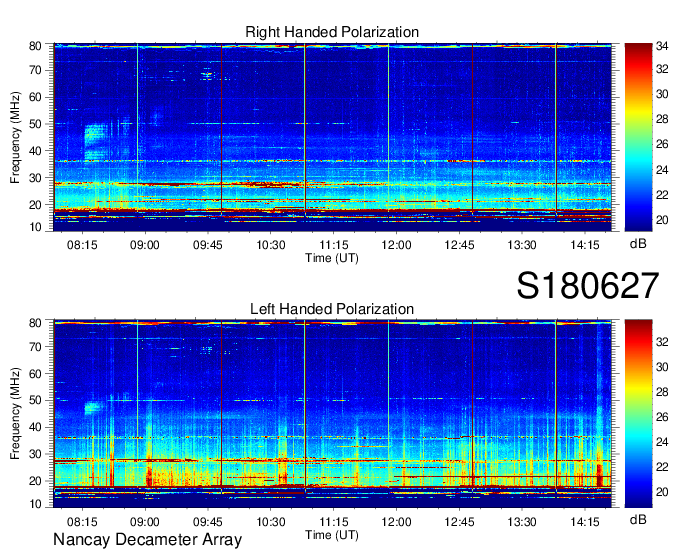680x552 pixels.
Task: Click the 13:30 tick on upper time axis
Action: tap(522, 245)
